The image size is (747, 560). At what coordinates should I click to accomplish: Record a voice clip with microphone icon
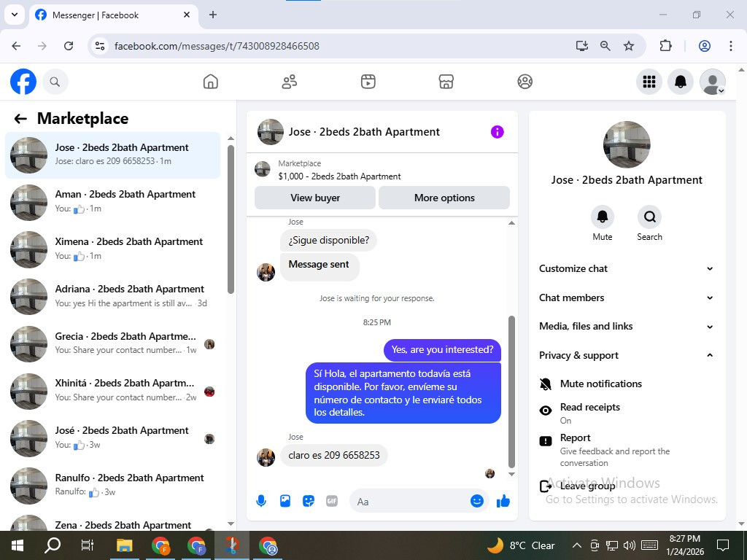[x=261, y=501]
